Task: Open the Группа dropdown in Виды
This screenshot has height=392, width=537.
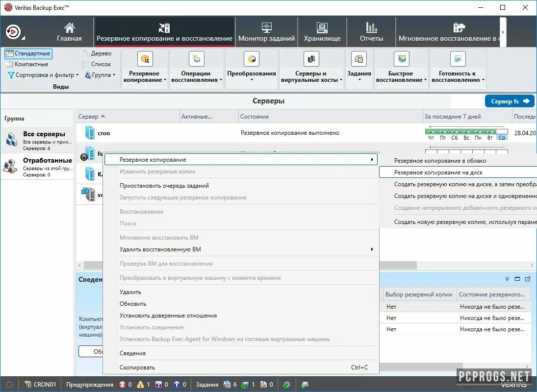Action: (x=101, y=75)
